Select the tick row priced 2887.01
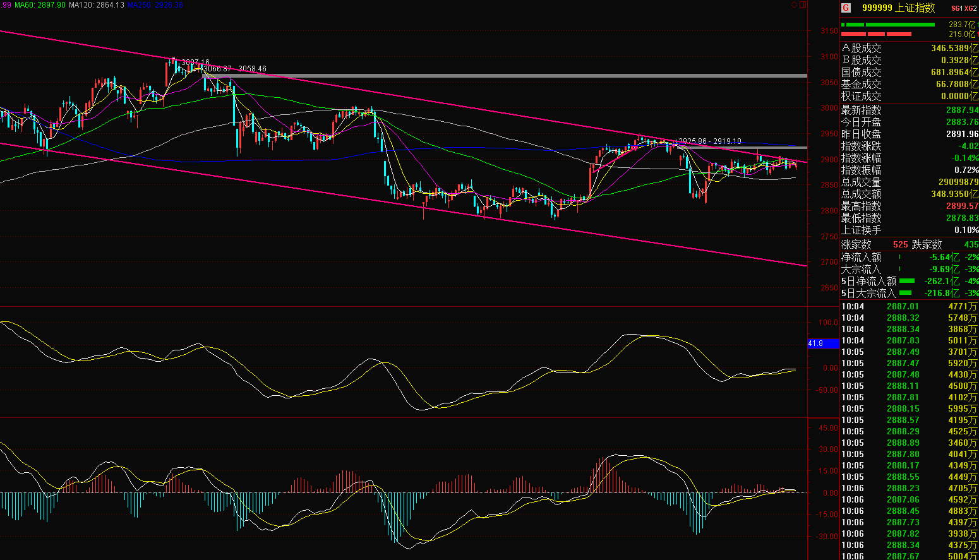979x560 pixels. [910, 306]
